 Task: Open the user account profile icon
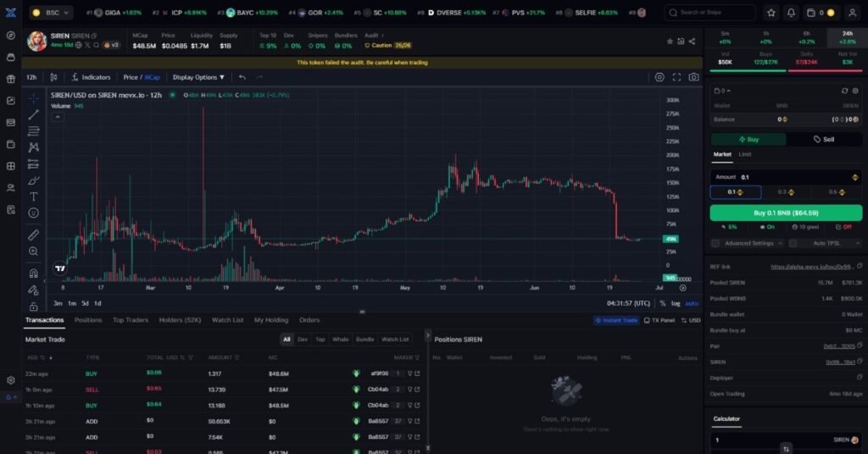pos(853,12)
